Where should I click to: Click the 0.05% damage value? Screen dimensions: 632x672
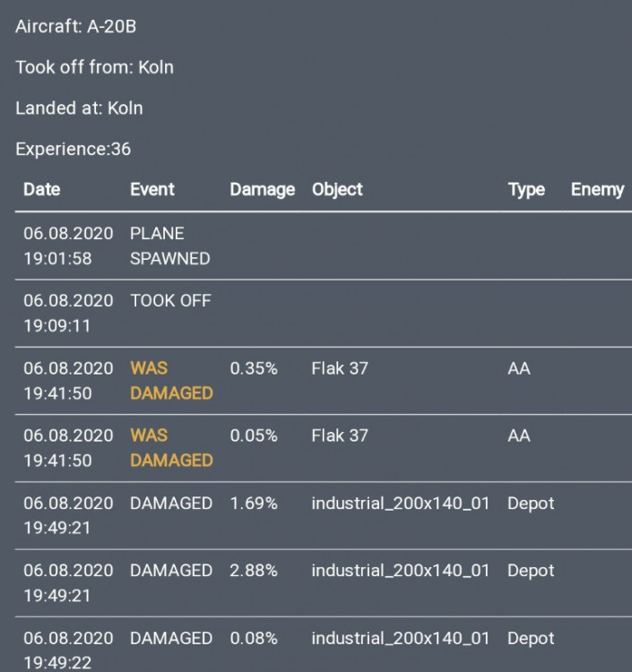pyautogui.click(x=254, y=435)
